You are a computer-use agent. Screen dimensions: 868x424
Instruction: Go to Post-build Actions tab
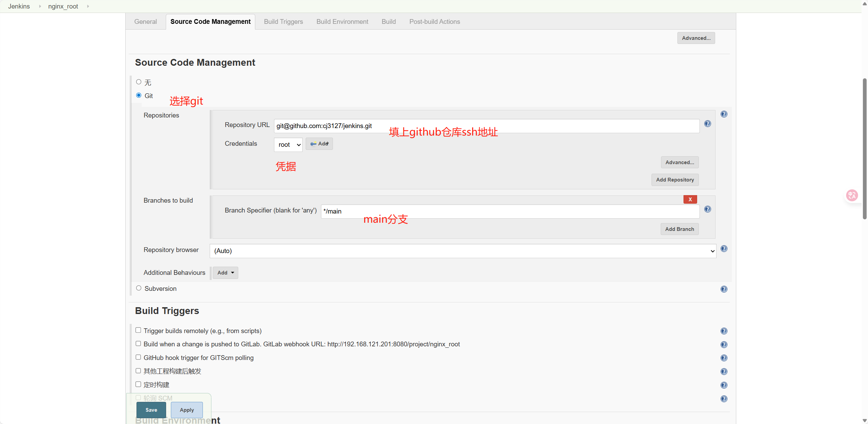434,21
